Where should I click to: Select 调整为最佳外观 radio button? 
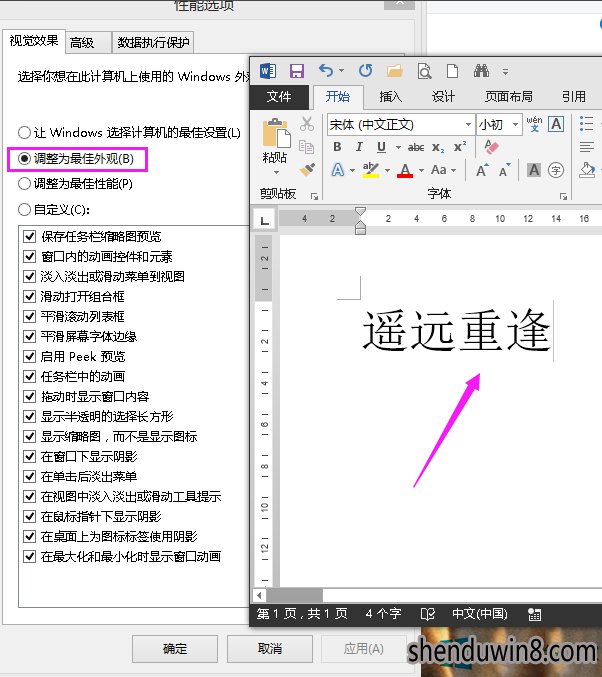point(24,159)
